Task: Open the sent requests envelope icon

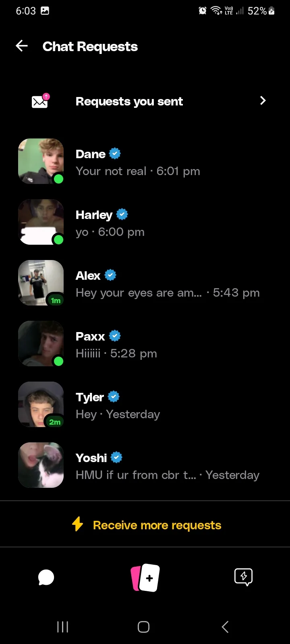Action: pos(40,101)
